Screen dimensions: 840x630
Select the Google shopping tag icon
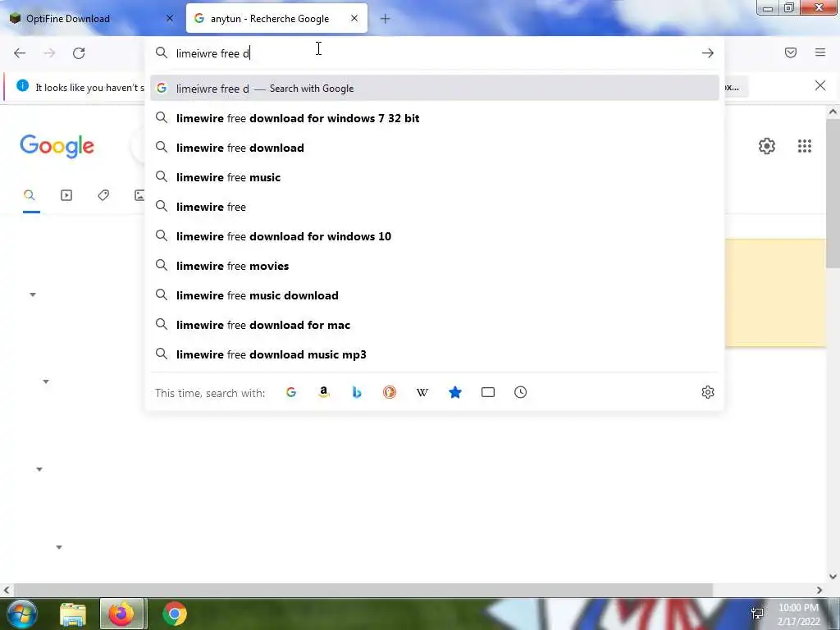coord(103,195)
